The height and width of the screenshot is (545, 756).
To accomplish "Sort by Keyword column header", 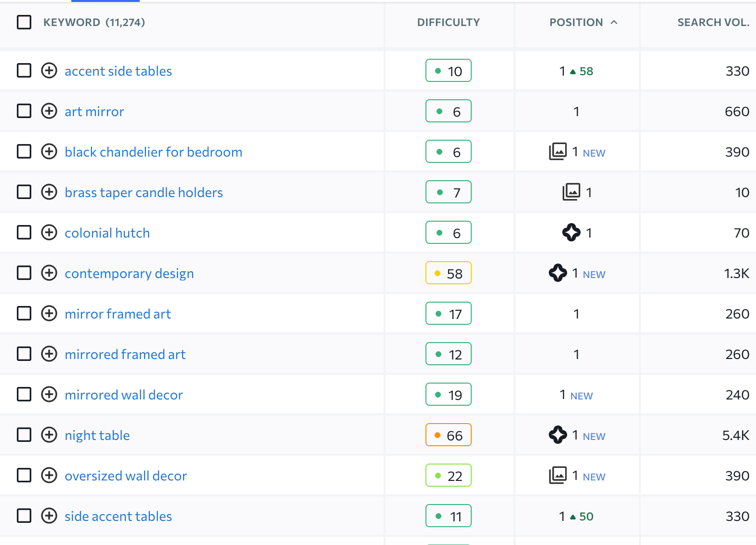I will (x=72, y=22).
